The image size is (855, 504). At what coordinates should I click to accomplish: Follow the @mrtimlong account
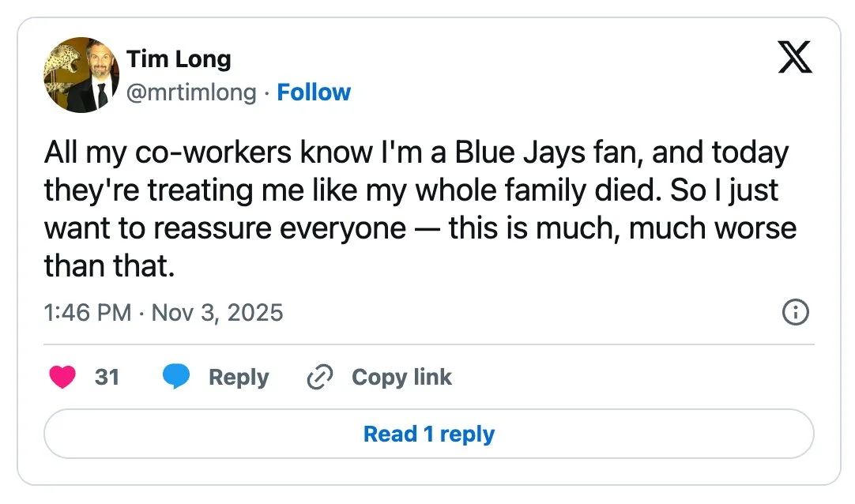pos(314,92)
